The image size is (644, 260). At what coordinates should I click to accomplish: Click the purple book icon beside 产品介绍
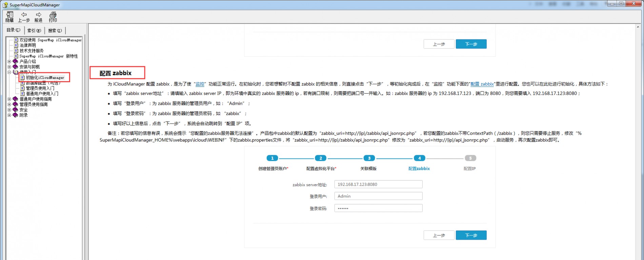tap(16, 61)
